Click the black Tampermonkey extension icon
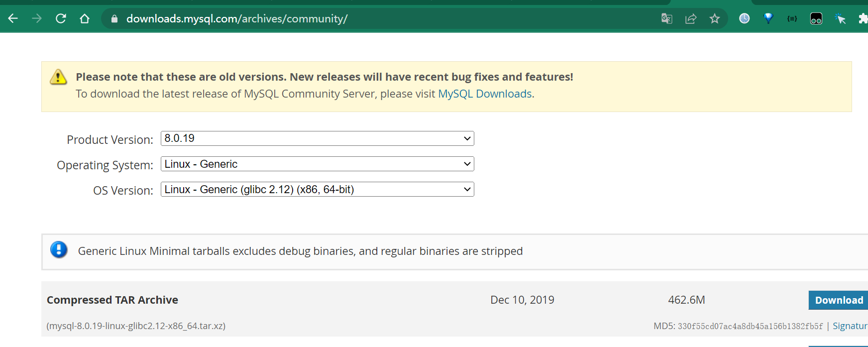 click(816, 19)
